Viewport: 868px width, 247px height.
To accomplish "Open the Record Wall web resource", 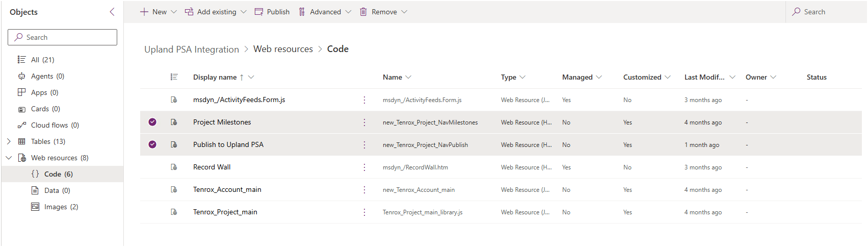I will 212,167.
